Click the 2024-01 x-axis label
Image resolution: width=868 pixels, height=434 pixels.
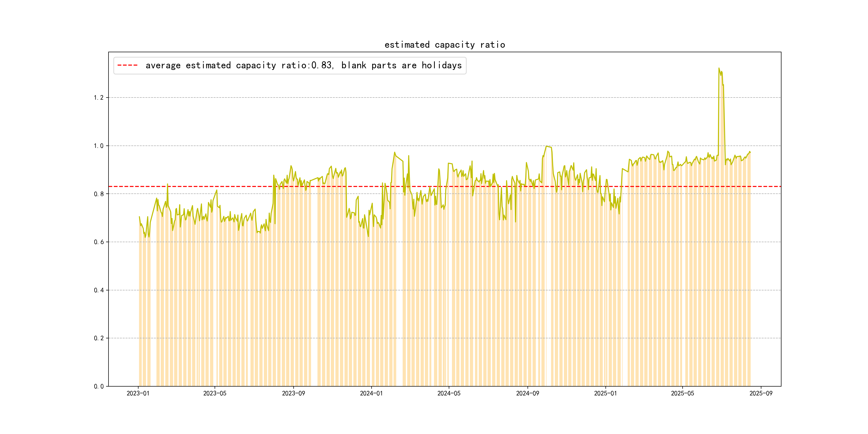pyautogui.click(x=371, y=393)
